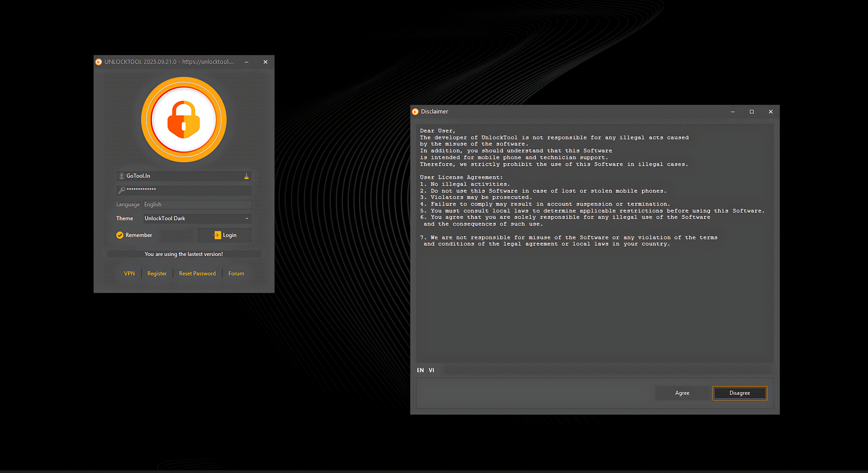
Task: Click the broom clear icon in username field
Action: (x=246, y=176)
